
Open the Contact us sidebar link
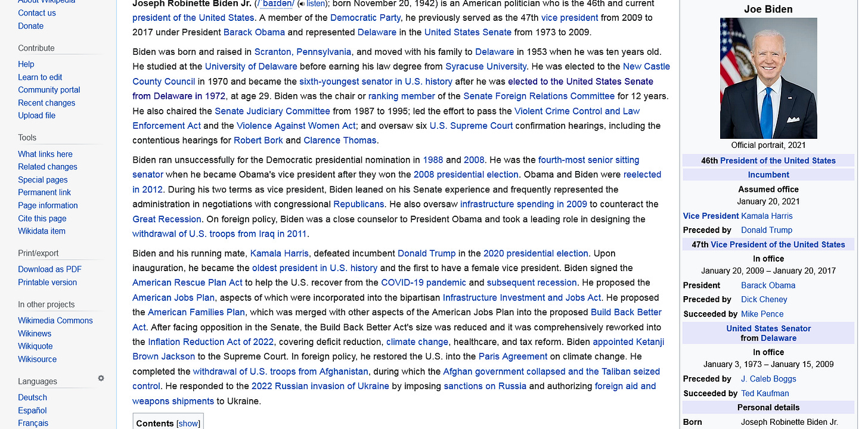tap(37, 13)
